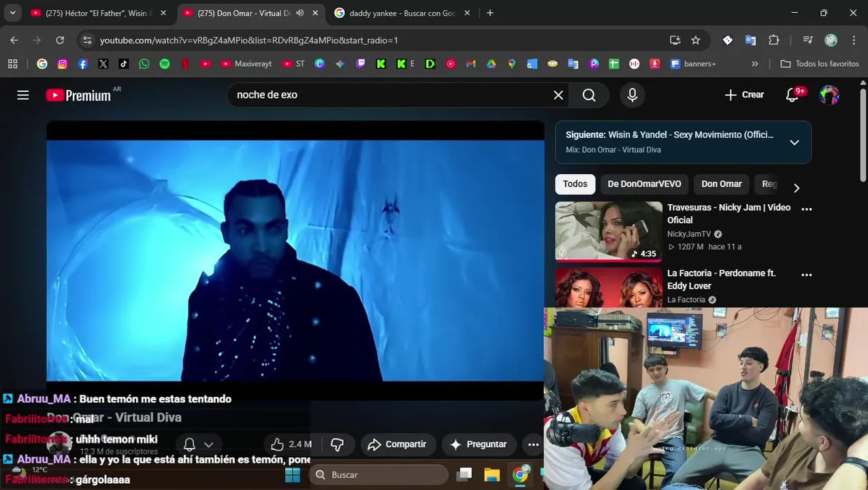Open Todos los favoritos folder

coord(820,64)
